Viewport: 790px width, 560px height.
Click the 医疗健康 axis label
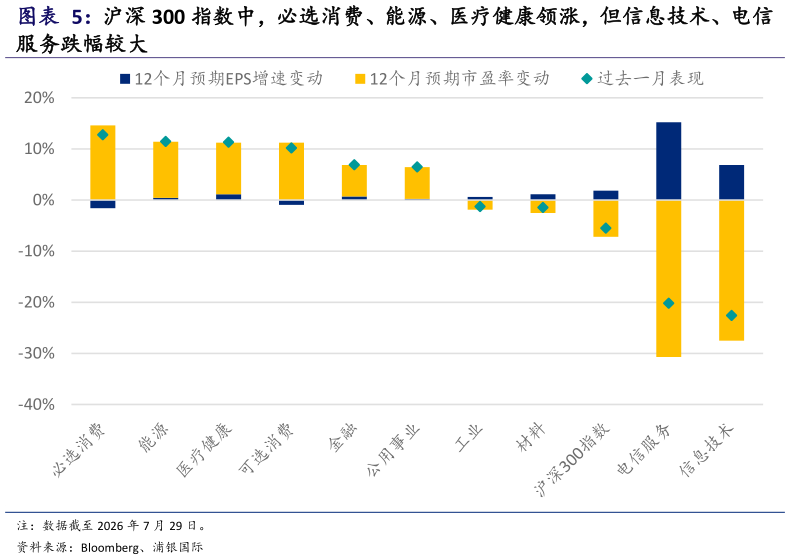pos(204,450)
